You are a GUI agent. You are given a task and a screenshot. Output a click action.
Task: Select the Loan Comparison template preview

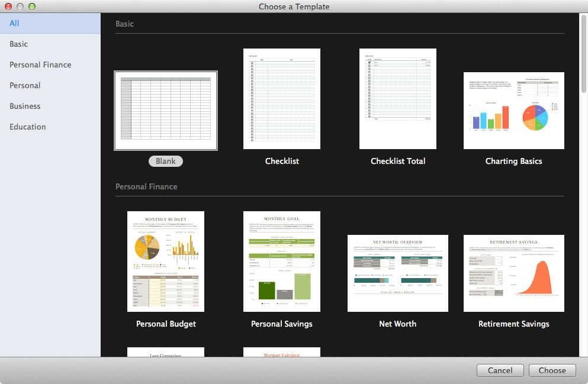[x=166, y=352]
